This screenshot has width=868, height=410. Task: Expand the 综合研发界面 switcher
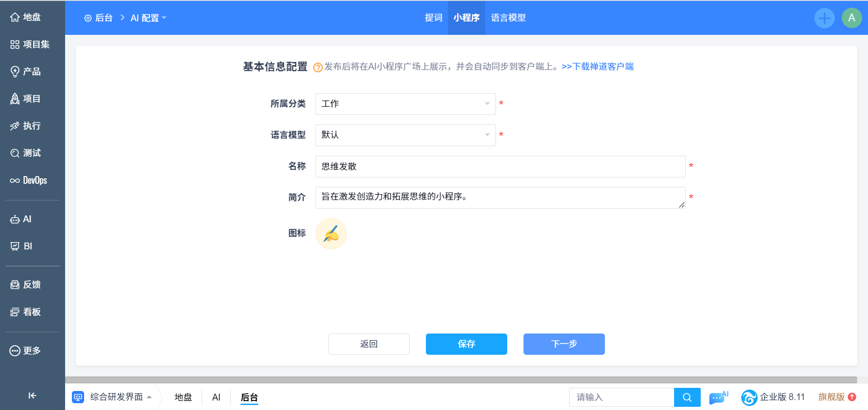pos(121,397)
